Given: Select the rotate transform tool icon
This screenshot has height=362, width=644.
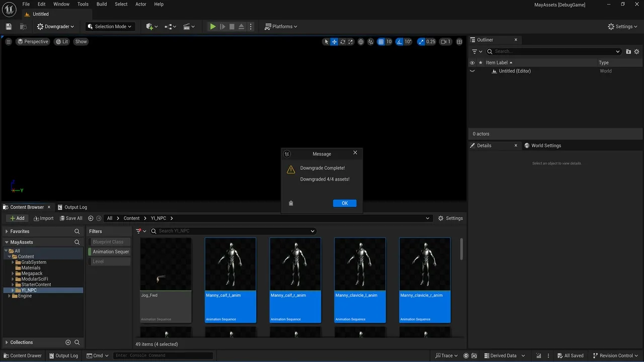Looking at the screenshot, I should (343, 42).
